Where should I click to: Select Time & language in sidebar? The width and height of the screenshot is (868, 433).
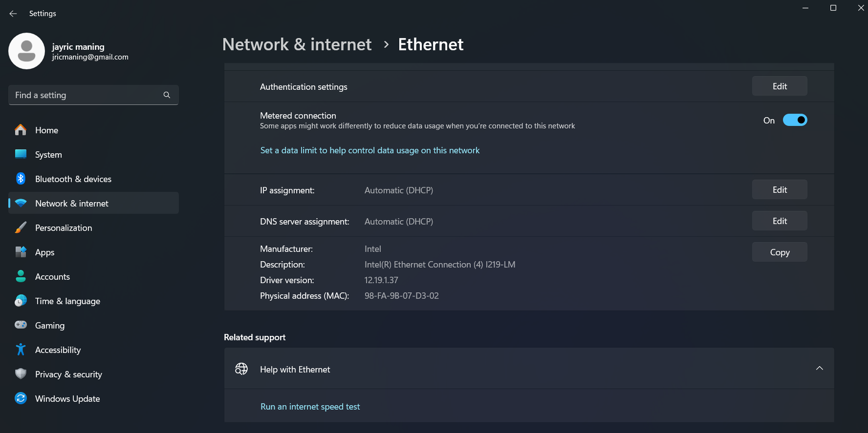pyautogui.click(x=67, y=301)
